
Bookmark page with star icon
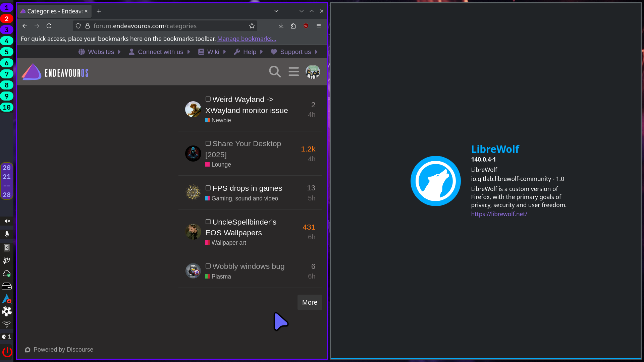pos(252,26)
